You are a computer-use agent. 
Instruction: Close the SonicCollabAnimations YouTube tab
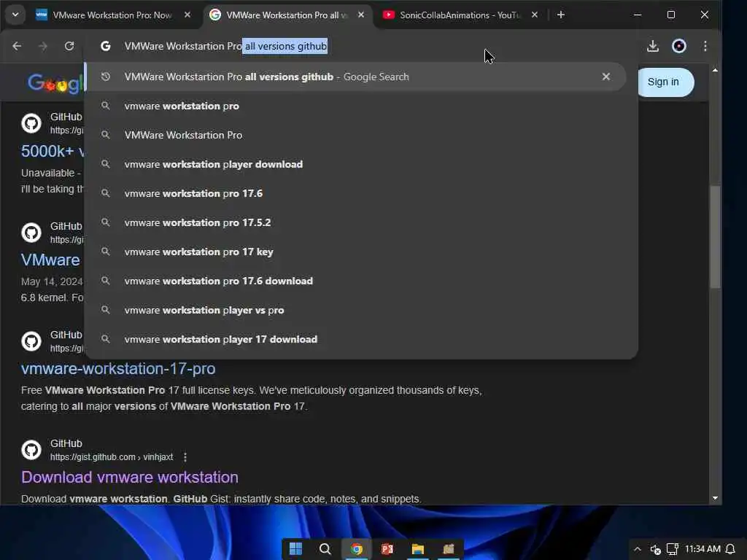click(x=535, y=15)
